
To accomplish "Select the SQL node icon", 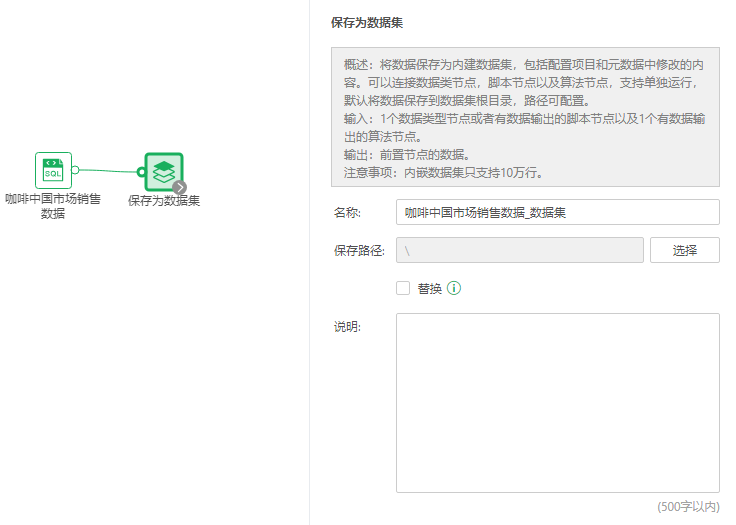I will 53,171.
